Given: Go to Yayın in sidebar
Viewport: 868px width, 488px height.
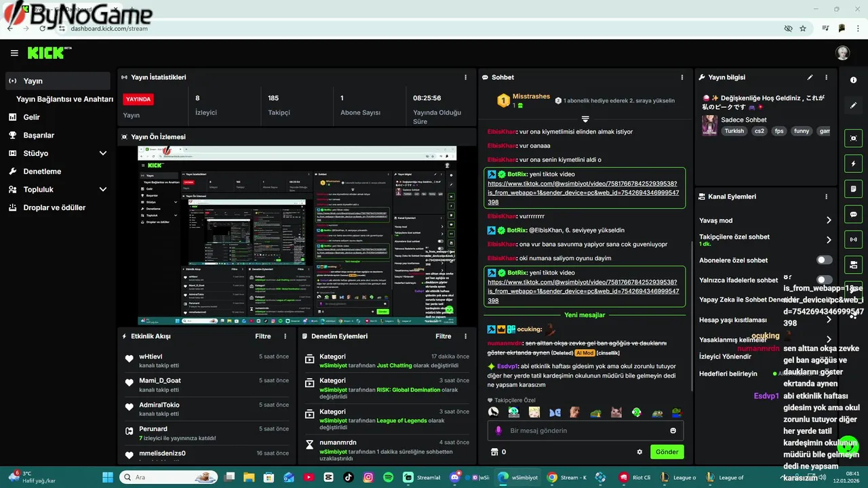Looking at the screenshot, I should coord(58,81).
